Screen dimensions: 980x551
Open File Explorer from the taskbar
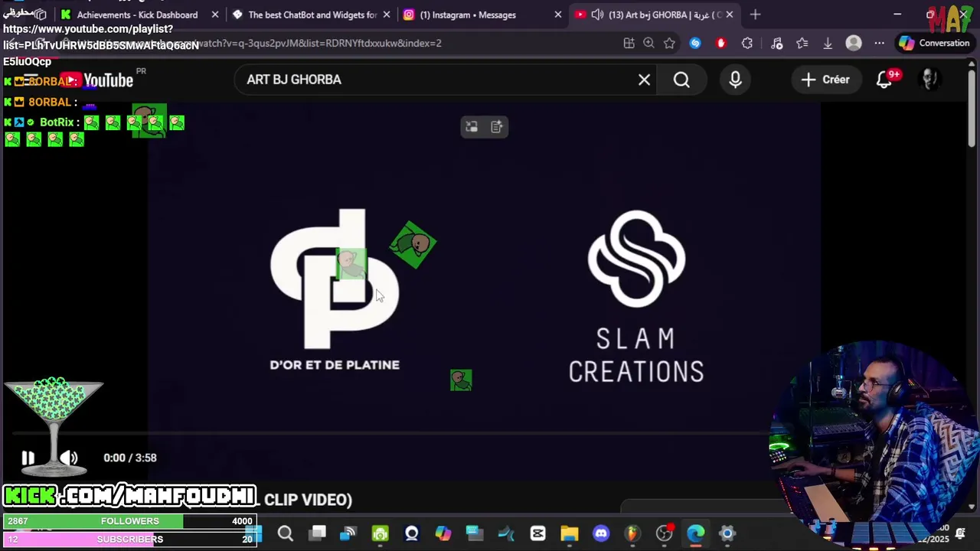pyautogui.click(x=569, y=533)
